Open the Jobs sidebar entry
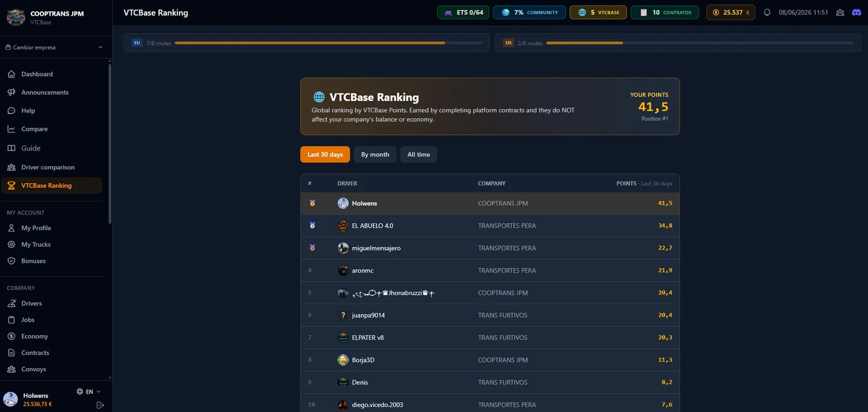The width and height of the screenshot is (868, 412). coord(52,320)
